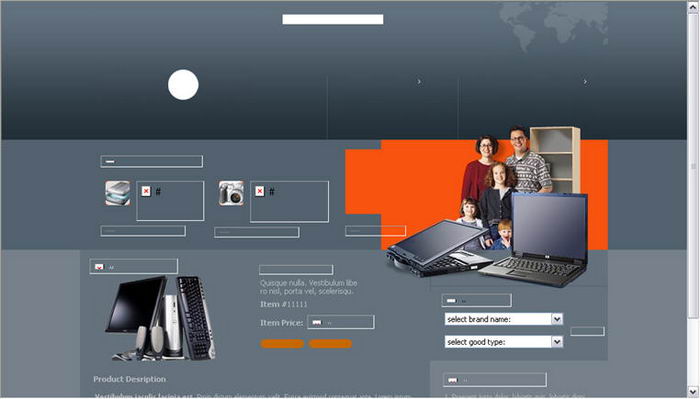Click the arrow of the brand name combo box
Screen dimensions: 700x399
pos(557,319)
